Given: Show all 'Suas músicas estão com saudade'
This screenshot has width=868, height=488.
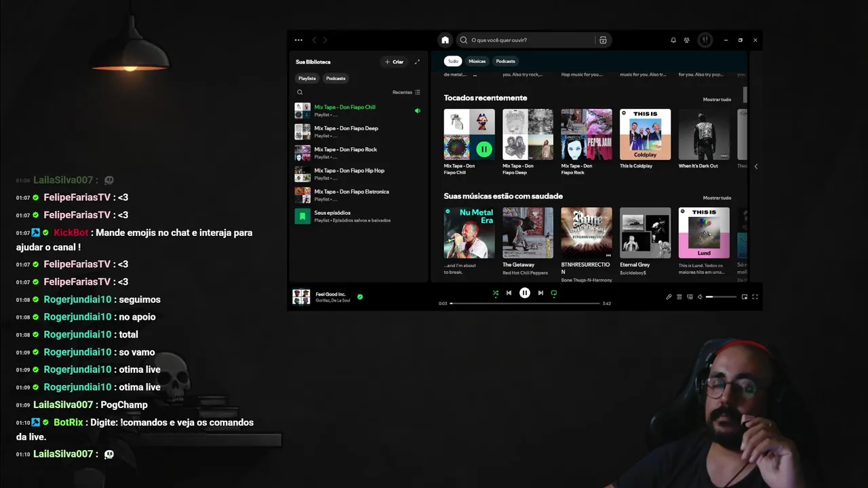Looking at the screenshot, I should click(717, 198).
